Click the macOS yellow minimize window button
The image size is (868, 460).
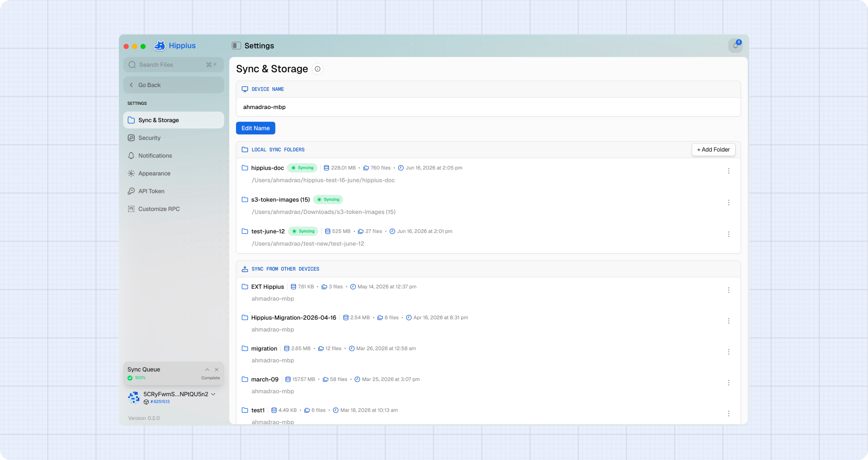[135, 46]
